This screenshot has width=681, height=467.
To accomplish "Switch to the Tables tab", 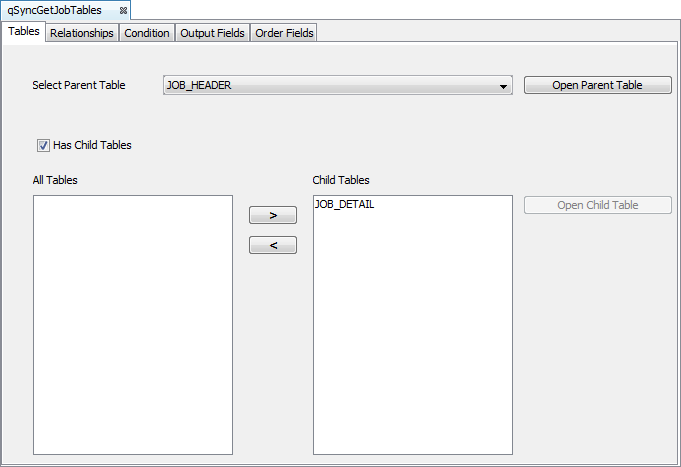I will [23, 32].
